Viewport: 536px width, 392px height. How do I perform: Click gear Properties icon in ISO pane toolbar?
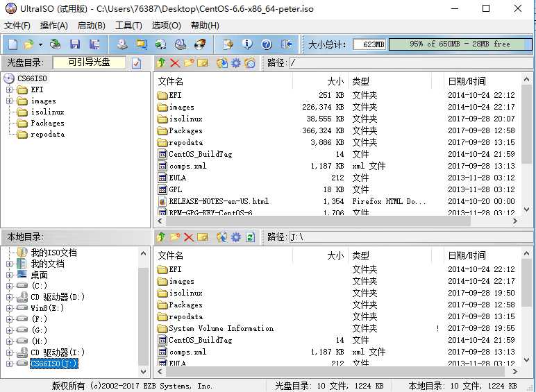pyautogui.click(x=236, y=63)
